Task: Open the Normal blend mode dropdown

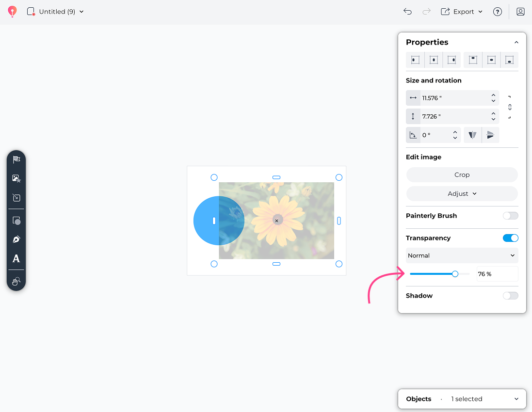Action: [x=462, y=255]
